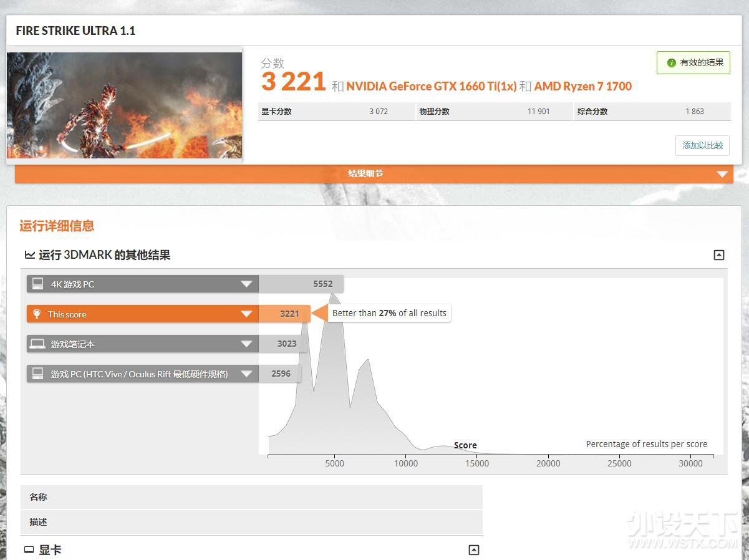Click the 3221 value on This score bar
Screen dimensions: 749x560
pos(289,314)
